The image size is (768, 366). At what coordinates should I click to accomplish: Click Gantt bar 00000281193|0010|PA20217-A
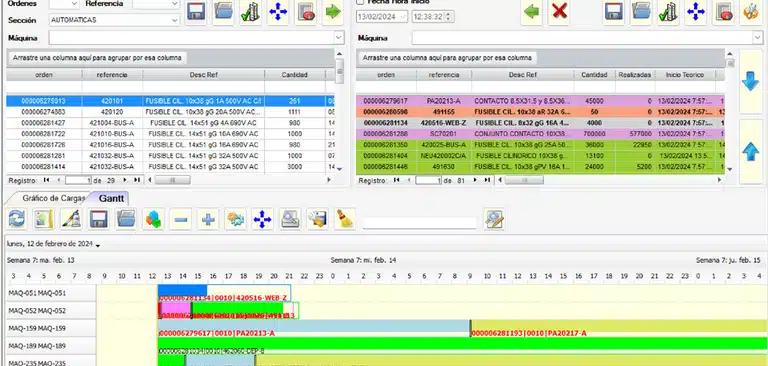click(619, 328)
